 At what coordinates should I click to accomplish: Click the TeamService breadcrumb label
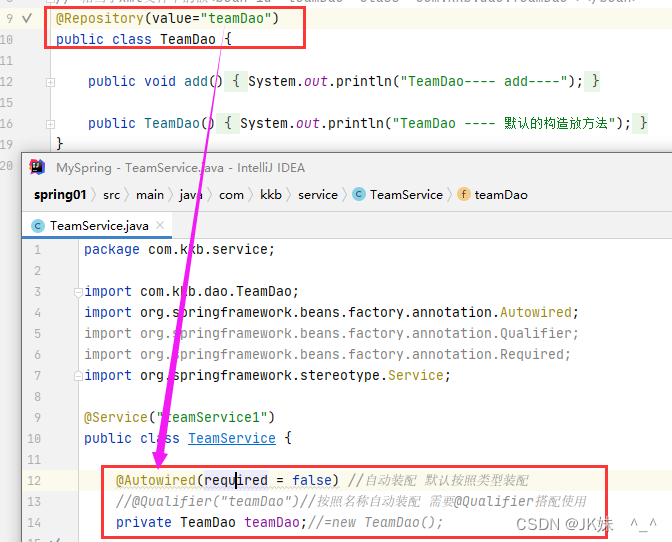[x=406, y=195]
